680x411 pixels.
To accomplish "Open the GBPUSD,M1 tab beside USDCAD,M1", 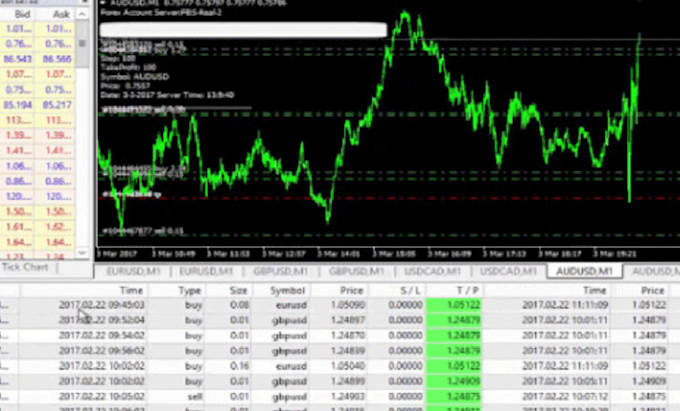I will (356, 271).
